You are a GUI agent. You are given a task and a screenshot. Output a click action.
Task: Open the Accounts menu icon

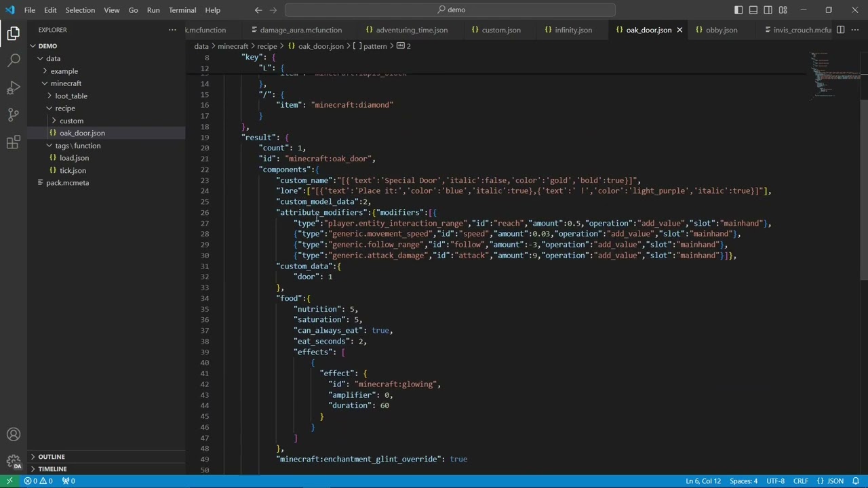tap(14, 434)
